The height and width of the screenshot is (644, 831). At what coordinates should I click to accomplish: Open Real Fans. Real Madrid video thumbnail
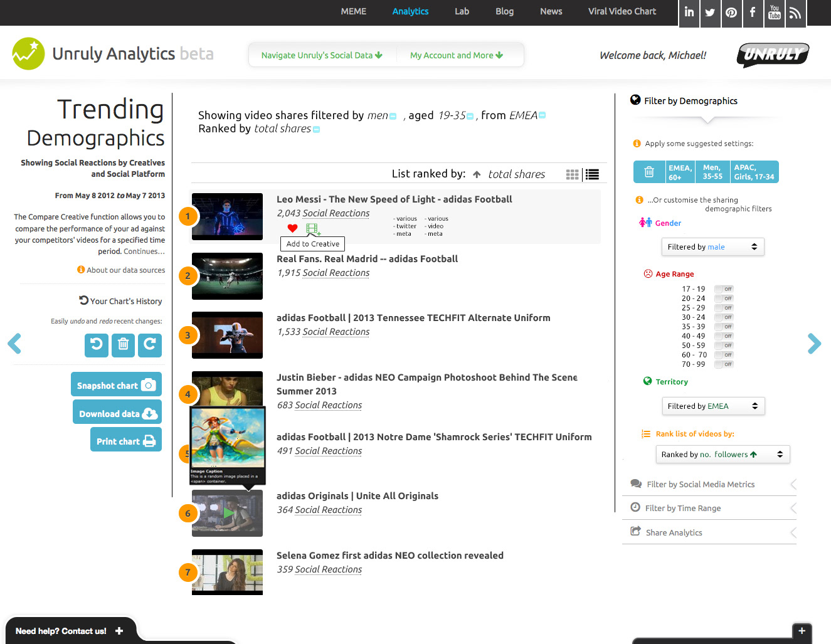[227, 276]
